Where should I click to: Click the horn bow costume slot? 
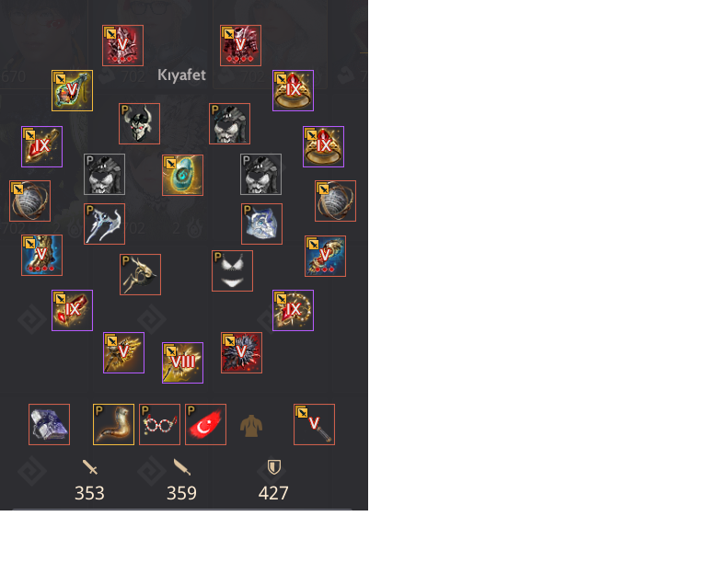[x=140, y=275]
